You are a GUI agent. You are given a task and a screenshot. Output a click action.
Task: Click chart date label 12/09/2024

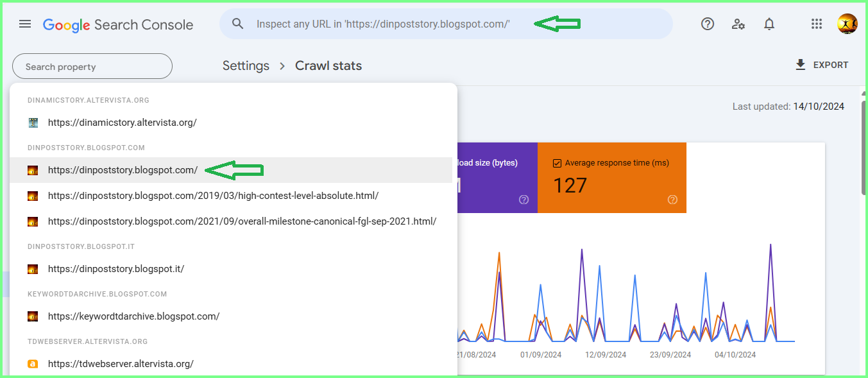click(606, 355)
